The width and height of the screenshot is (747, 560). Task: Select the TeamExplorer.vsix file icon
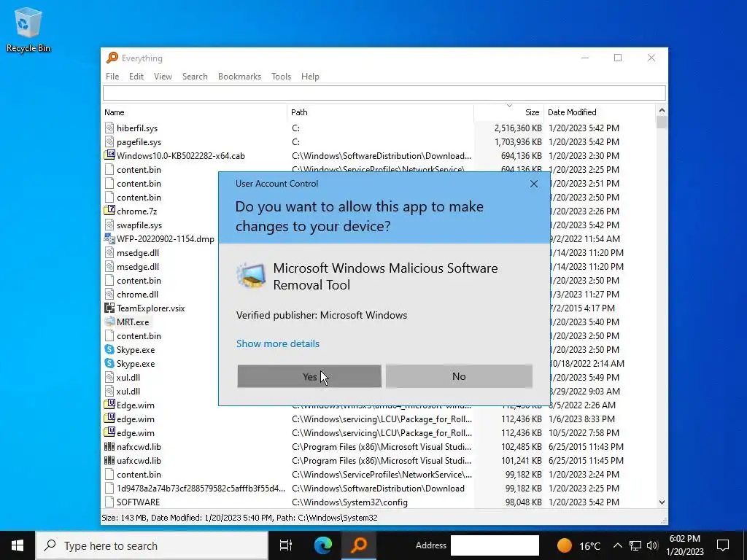pos(109,308)
